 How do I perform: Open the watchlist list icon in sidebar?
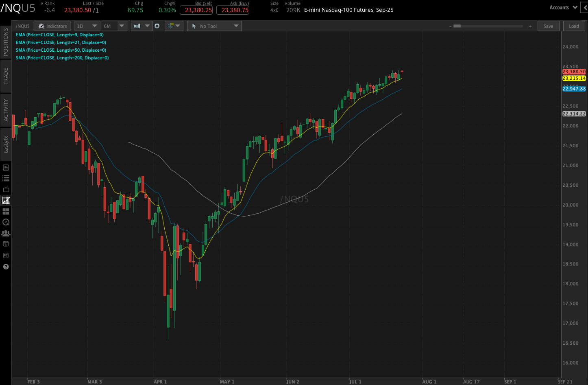6,178
